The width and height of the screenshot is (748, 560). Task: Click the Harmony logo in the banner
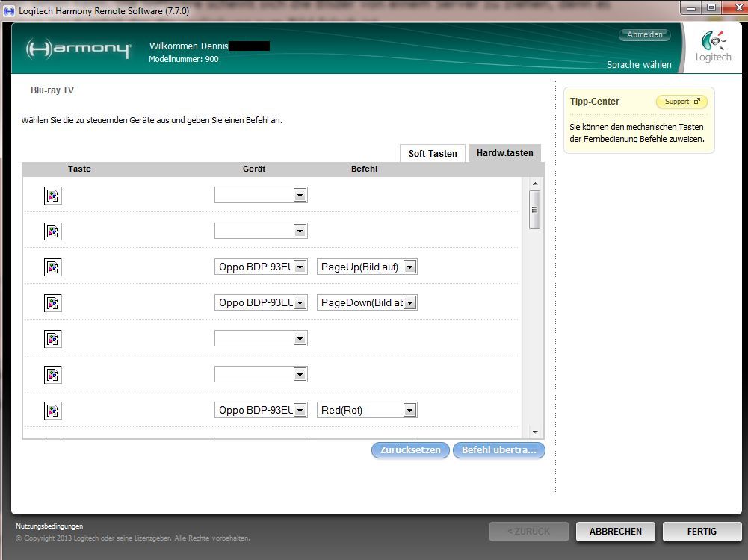(x=78, y=49)
